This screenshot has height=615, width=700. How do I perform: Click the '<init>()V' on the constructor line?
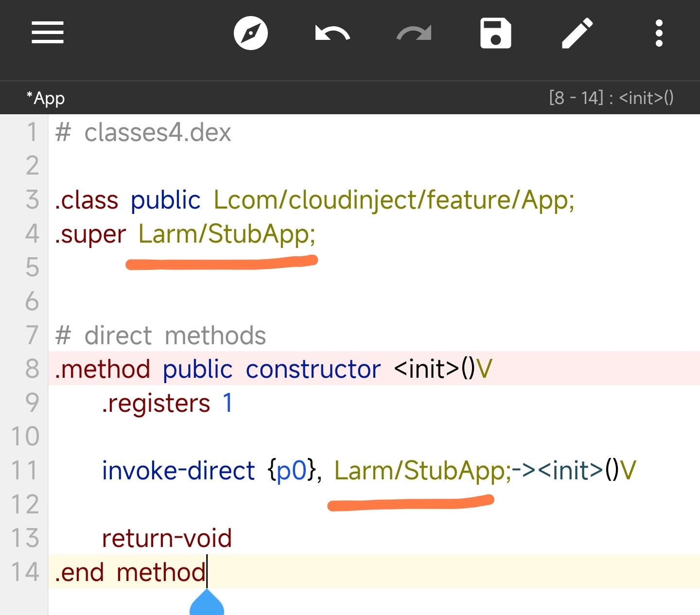click(443, 369)
